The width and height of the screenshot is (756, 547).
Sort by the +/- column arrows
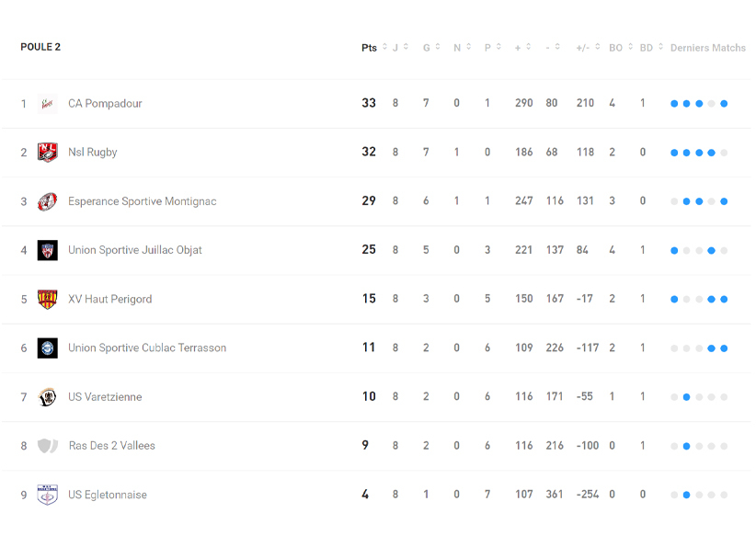(598, 48)
